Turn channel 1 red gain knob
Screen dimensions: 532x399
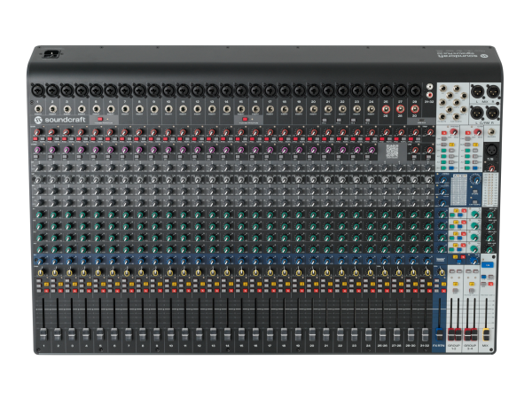[x=37, y=132]
